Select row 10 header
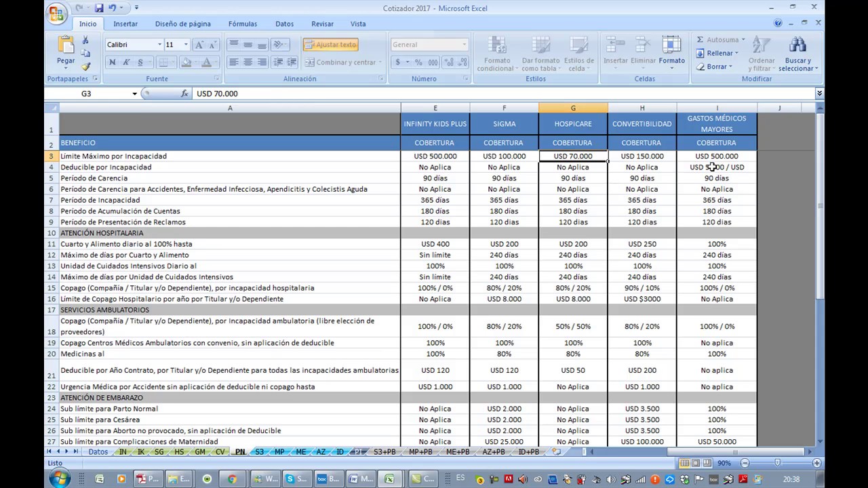The height and width of the screenshot is (488, 868). [x=51, y=233]
